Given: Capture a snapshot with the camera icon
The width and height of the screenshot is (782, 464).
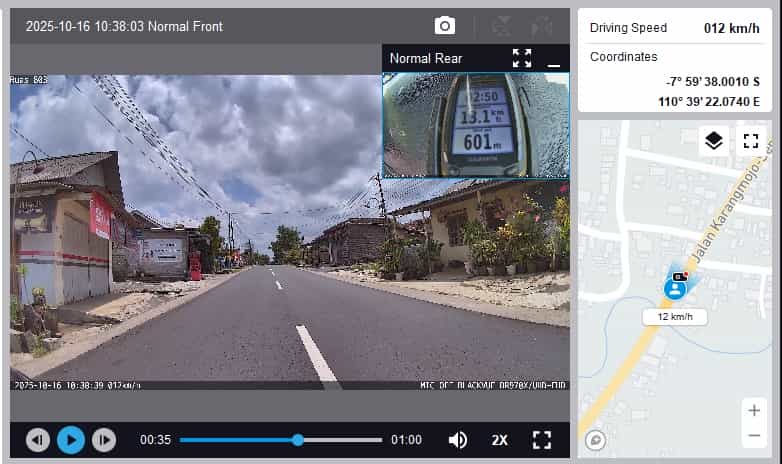Looking at the screenshot, I should 445,26.
